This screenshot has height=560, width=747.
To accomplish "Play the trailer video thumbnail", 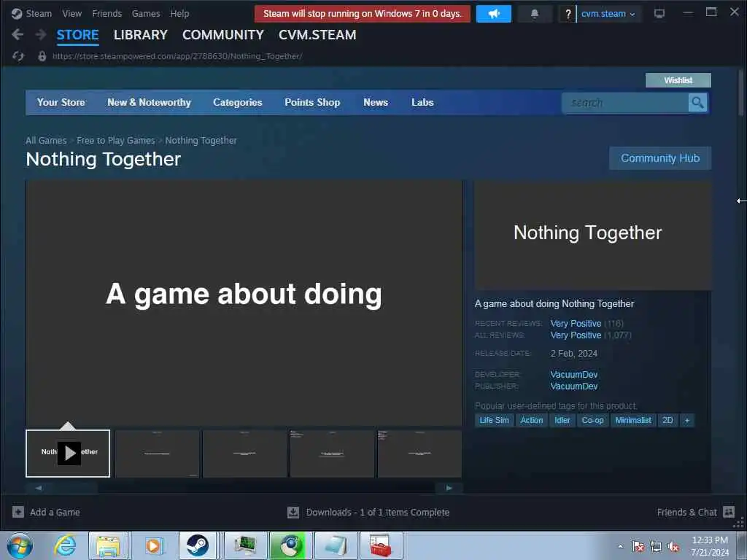I will [x=68, y=454].
